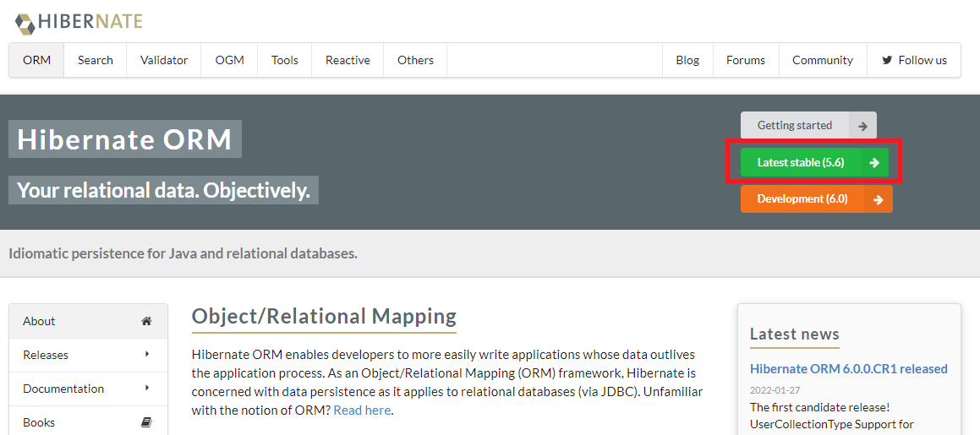Open Documentation in the sidebar

coord(88,389)
